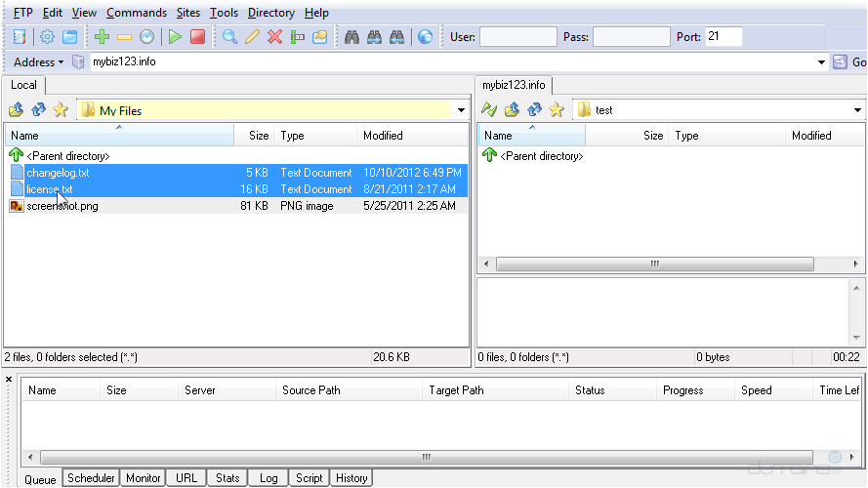Open options via the gear icon
The height and width of the screenshot is (488, 868).
[x=47, y=37]
